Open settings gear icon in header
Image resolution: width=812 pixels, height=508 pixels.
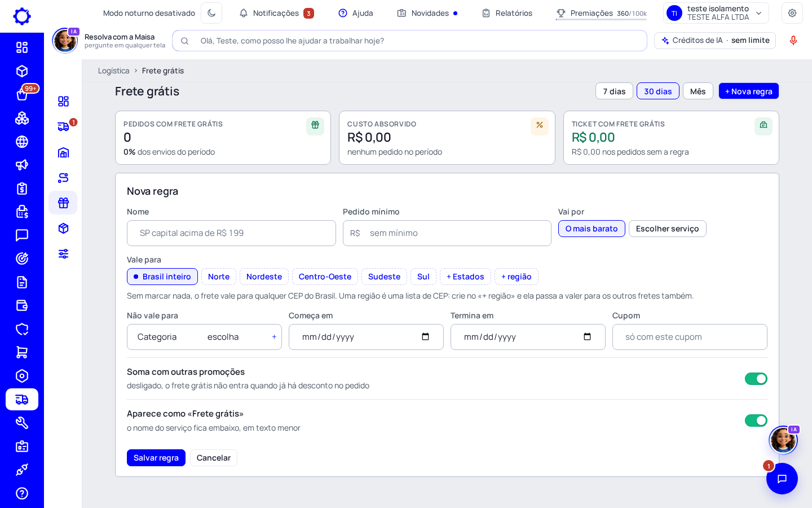(792, 13)
